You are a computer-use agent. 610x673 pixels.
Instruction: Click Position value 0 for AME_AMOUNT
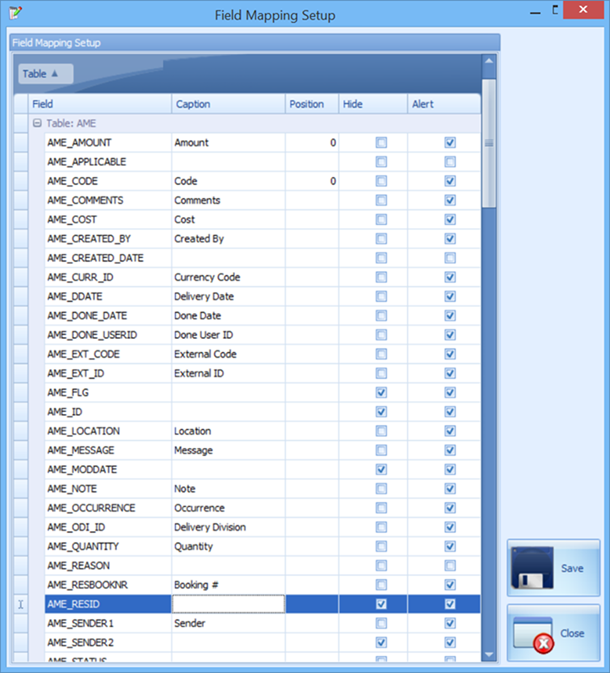coord(312,142)
